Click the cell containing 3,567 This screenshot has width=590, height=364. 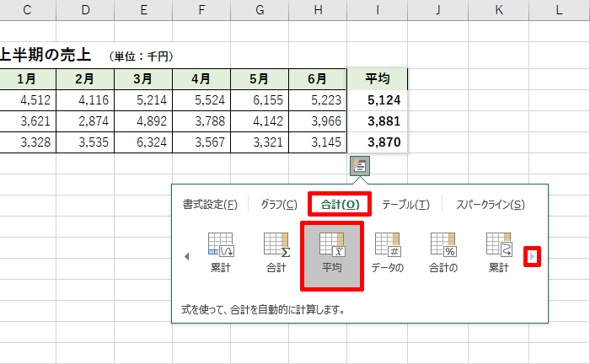(x=201, y=142)
